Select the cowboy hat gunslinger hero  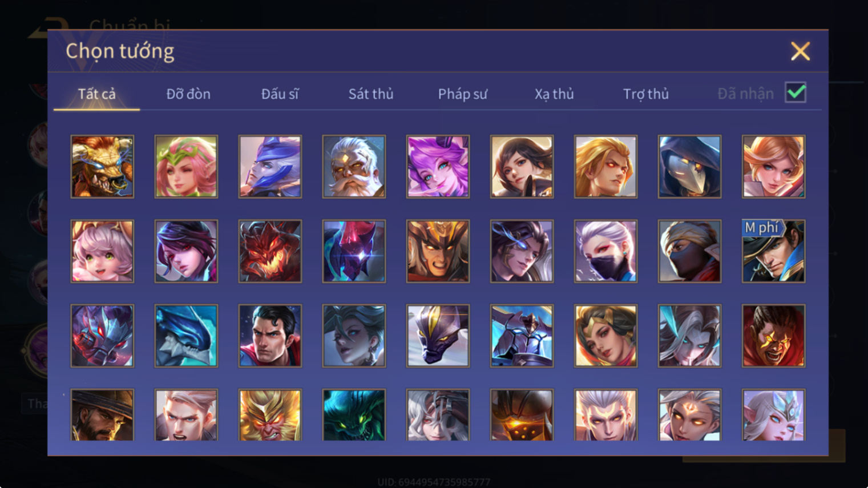pos(102,415)
